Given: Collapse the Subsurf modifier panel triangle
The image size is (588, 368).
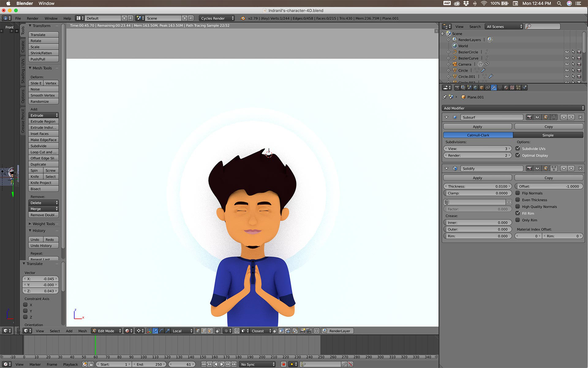Looking at the screenshot, I should tap(447, 117).
